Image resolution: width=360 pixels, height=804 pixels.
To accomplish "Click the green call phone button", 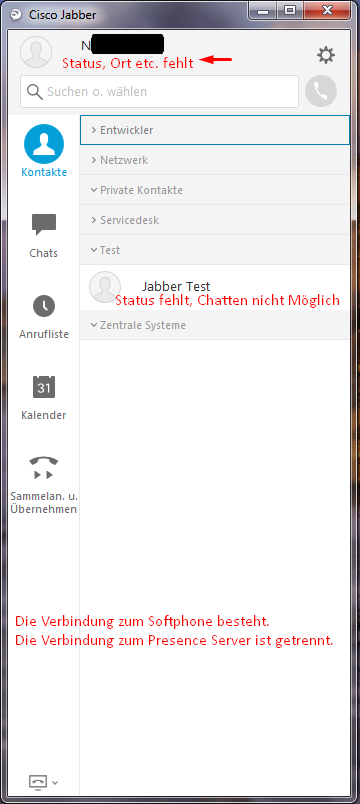I will [321, 92].
